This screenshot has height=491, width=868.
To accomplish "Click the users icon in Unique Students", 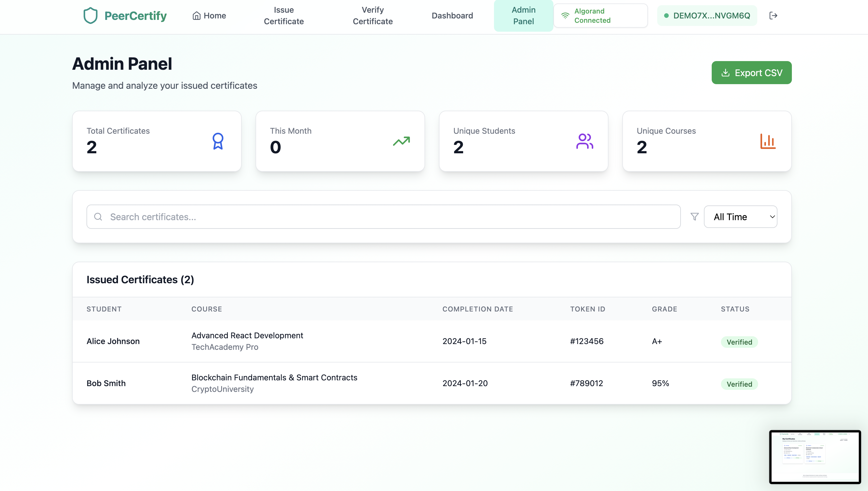I will point(585,141).
